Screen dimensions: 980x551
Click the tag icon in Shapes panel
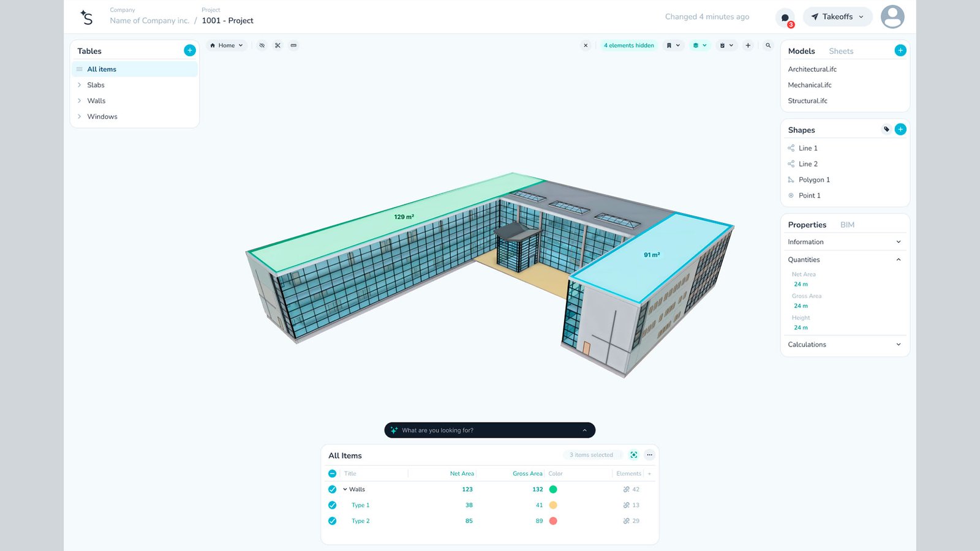pyautogui.click(x=886, y=129)
